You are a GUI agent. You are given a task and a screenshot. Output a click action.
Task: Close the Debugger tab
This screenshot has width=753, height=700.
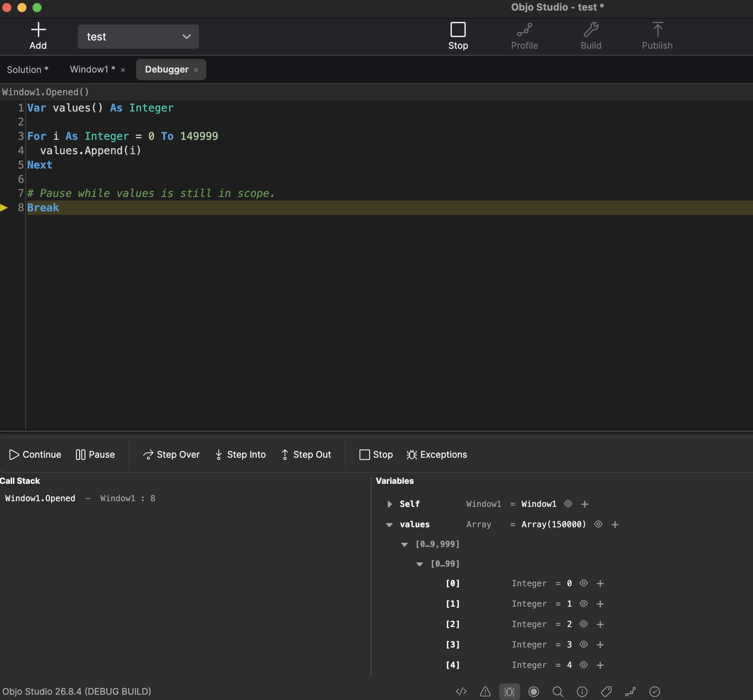tap(196, 70)
